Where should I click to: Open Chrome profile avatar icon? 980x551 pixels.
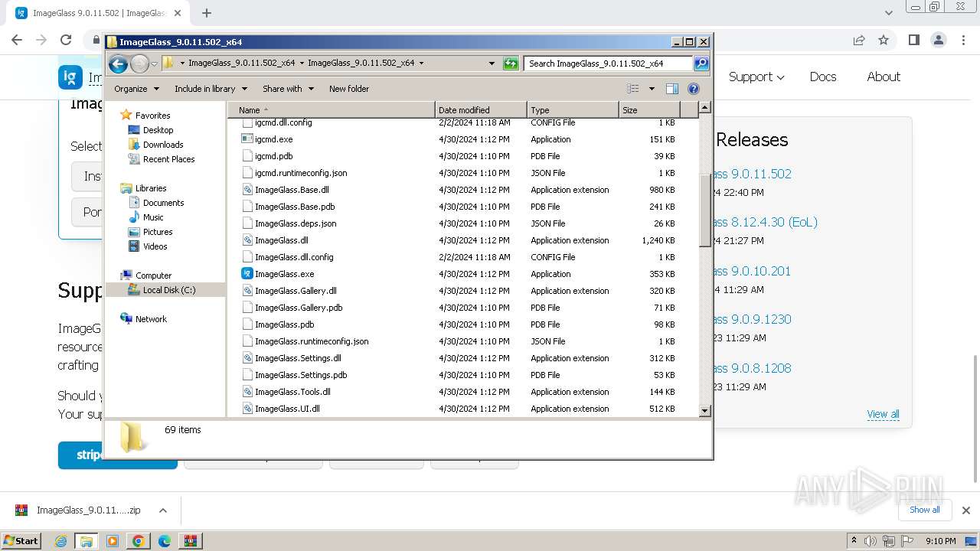point(938,40)
